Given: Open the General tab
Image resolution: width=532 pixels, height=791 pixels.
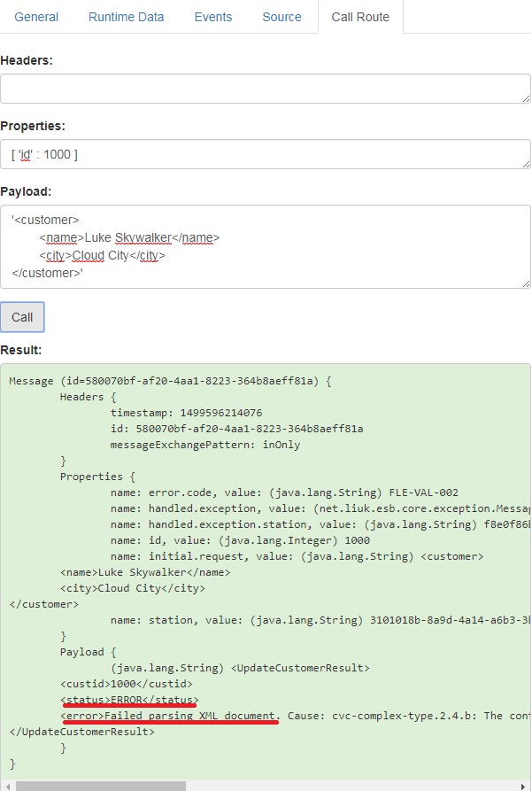Looking at the screenshot, I should [x=36, y=17].
